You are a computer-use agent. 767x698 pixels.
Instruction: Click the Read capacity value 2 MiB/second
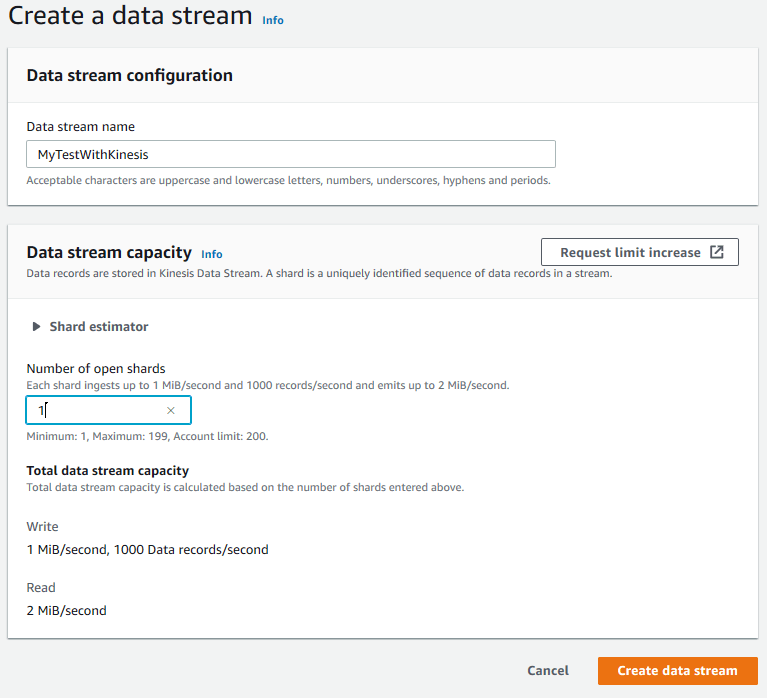(66, 610)
